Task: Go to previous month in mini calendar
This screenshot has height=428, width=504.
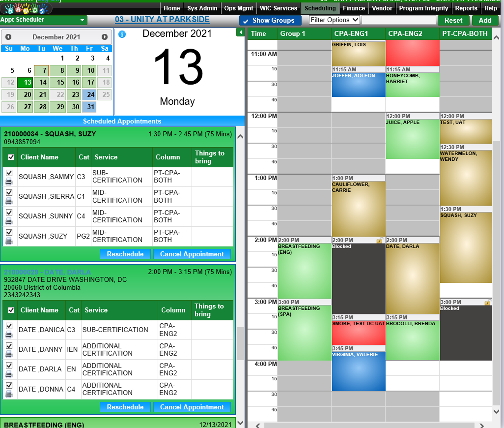Action: coord(8,37)
